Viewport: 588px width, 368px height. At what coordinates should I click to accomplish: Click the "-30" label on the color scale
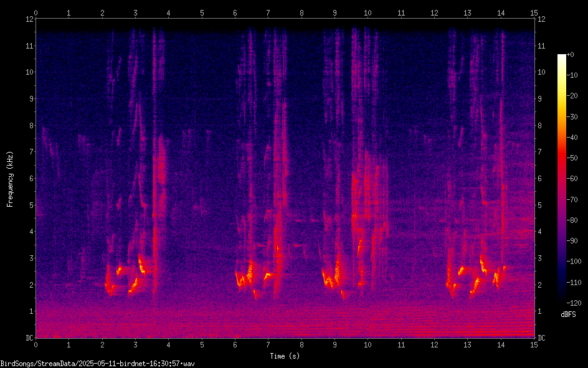click(572, 116)
